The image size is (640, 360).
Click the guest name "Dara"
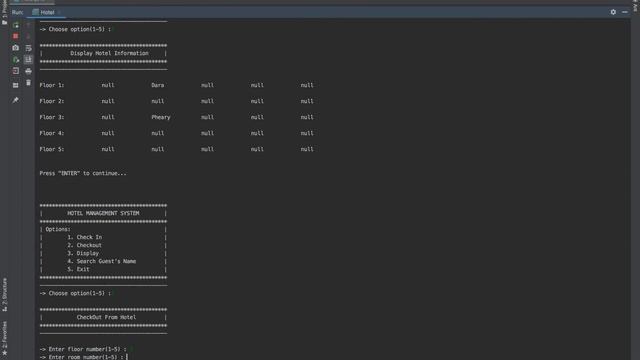pos(158,85)
